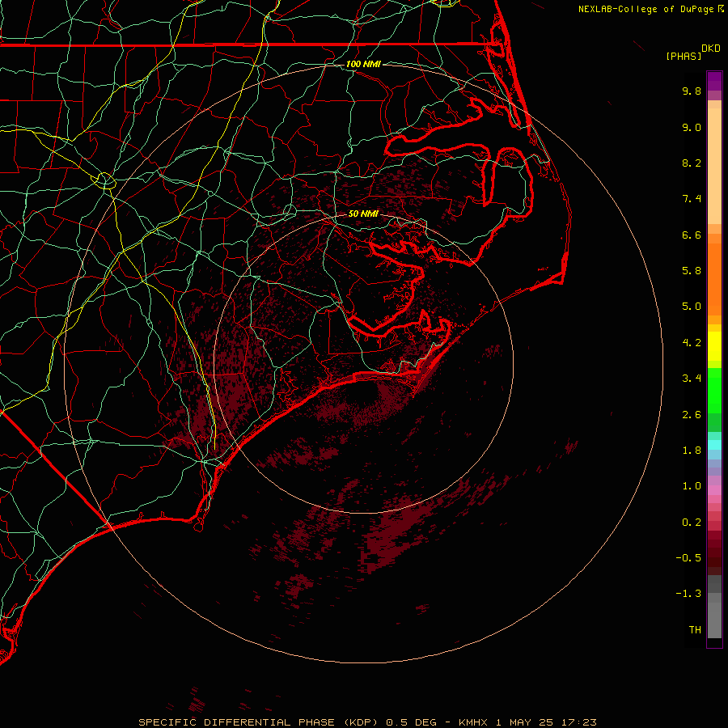Click the 9.0 value on the color scale
The width and height of the screenshot is (728, 728).
tap(692, 127)
